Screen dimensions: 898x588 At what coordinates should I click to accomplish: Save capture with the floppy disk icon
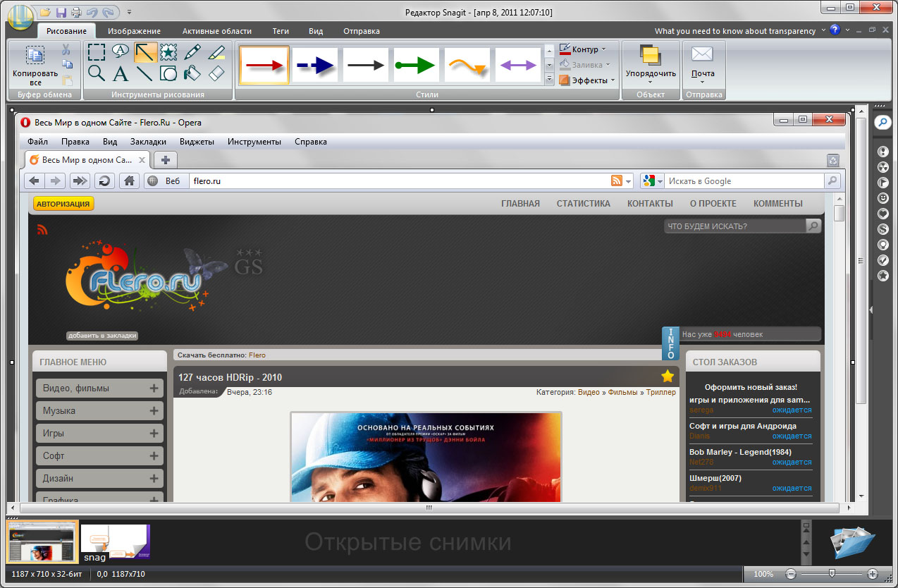pyautogui.click(x=61, y=13)
